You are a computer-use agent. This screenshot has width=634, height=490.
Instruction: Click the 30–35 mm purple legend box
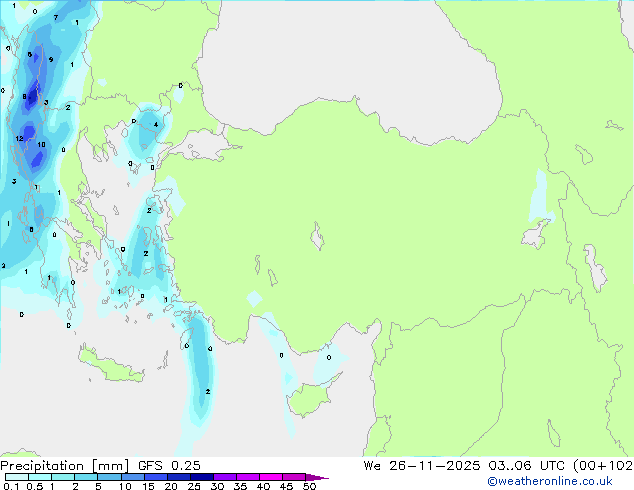[x=224, y=477]
